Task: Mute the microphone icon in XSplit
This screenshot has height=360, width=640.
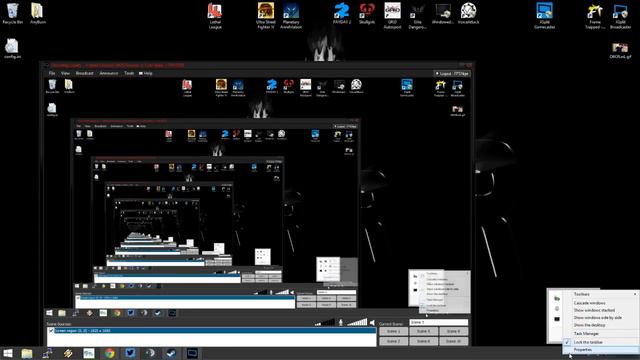Action: 340,323
